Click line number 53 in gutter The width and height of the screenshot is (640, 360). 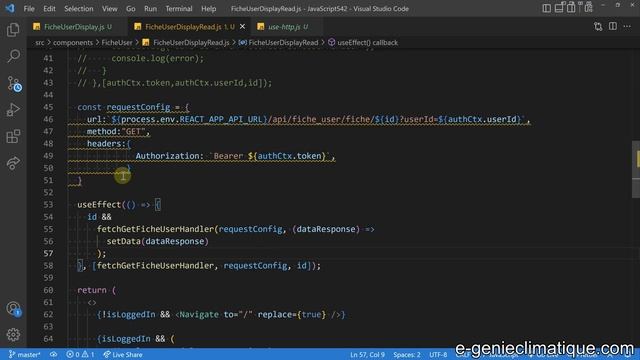tap(48, 205)
